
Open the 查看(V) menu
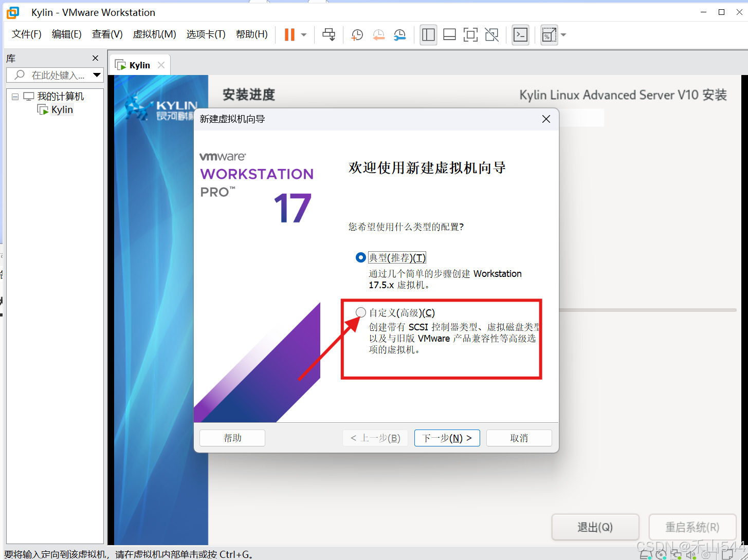[x=107, y=34]
